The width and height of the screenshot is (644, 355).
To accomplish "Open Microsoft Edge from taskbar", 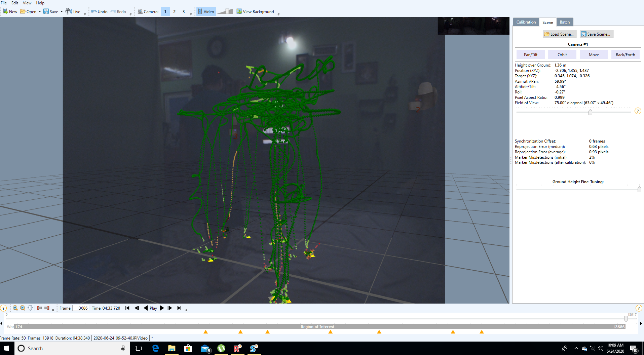I will tap(155, 348).
